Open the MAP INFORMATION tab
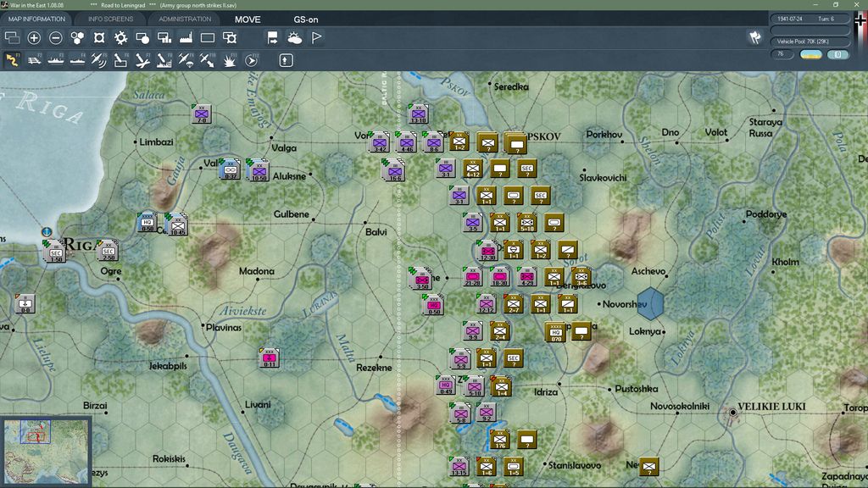The width and height of the screenshot is (868, 488). (x=36, y=19)
